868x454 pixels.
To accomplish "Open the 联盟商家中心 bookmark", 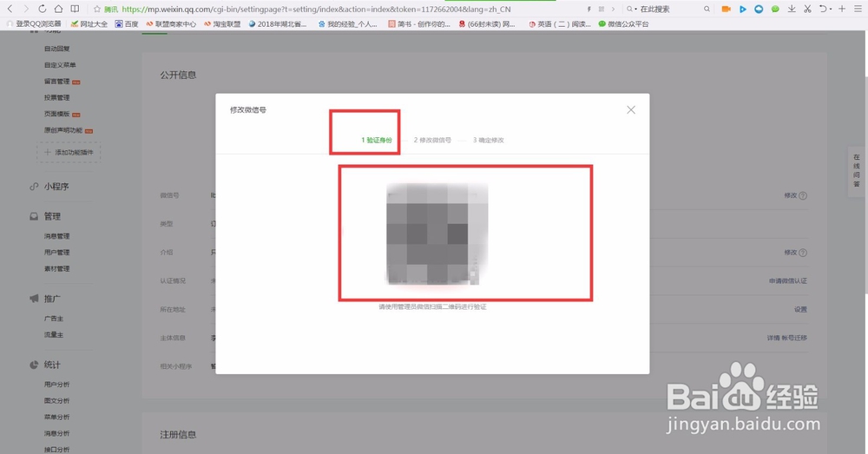I will tap(171, 23).
